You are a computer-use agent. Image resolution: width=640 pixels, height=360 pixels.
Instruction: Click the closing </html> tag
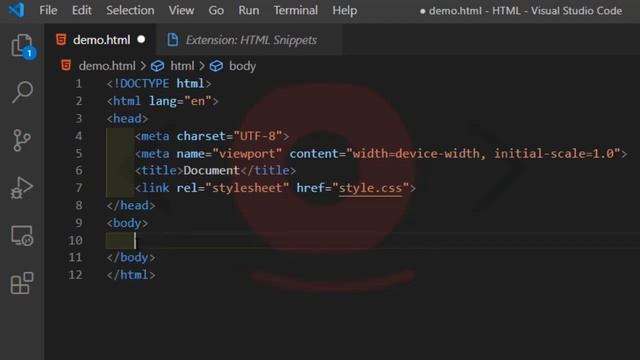(131, 275)
